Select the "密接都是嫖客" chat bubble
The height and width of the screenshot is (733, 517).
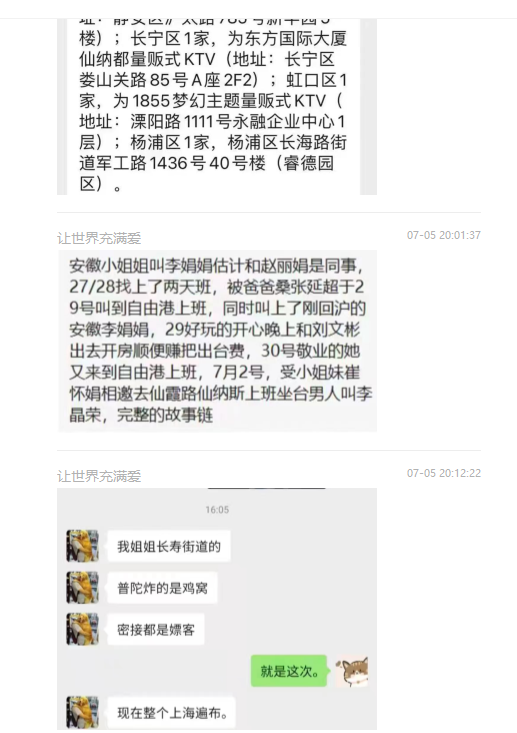[156, 629]
